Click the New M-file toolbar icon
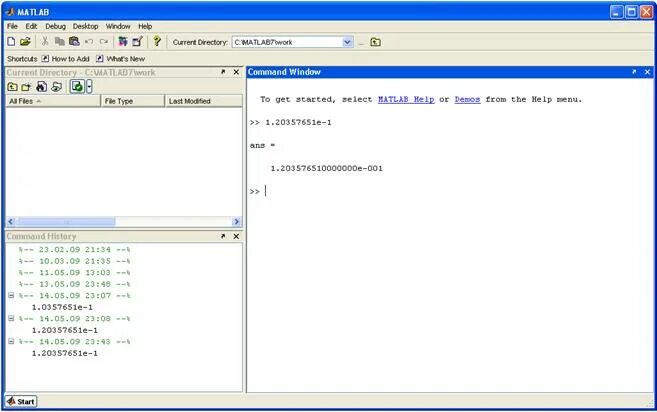657x412 pixels. pyautogui.click(x=11, y=41)
